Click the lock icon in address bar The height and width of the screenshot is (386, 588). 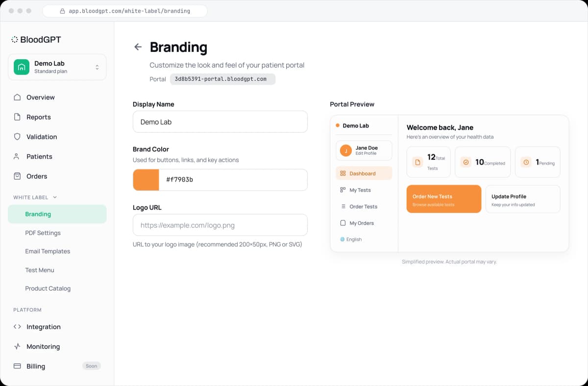pyautogui.click(x=62, y=11)
